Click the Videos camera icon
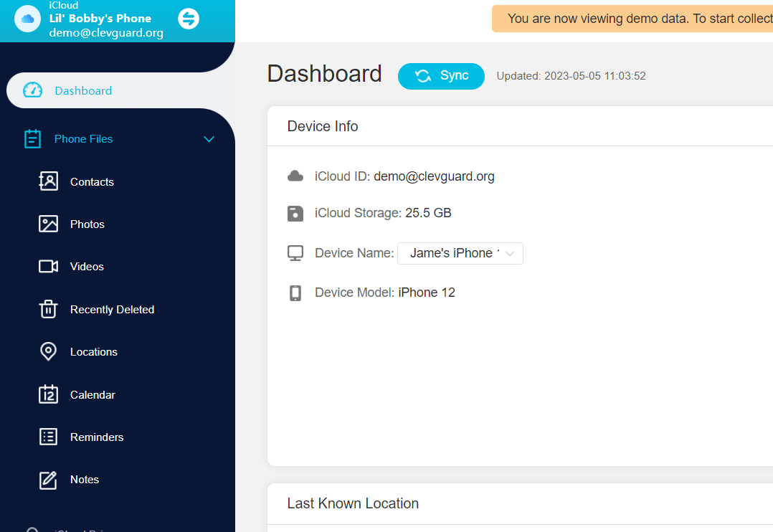 [48, 266]
